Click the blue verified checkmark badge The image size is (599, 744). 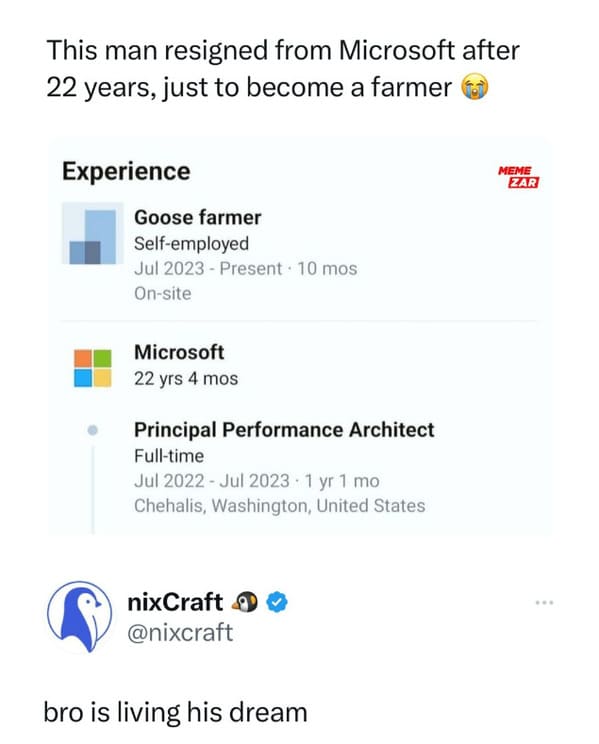click(x=277, y=603)
